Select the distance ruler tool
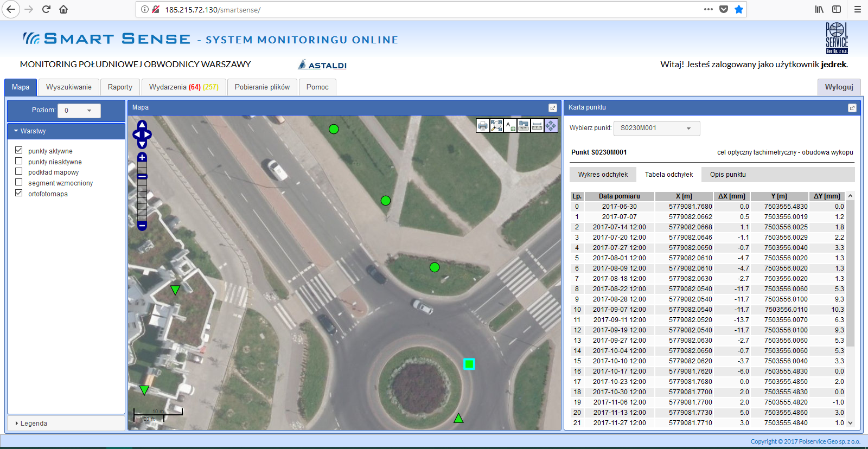 tap(537, 126)
